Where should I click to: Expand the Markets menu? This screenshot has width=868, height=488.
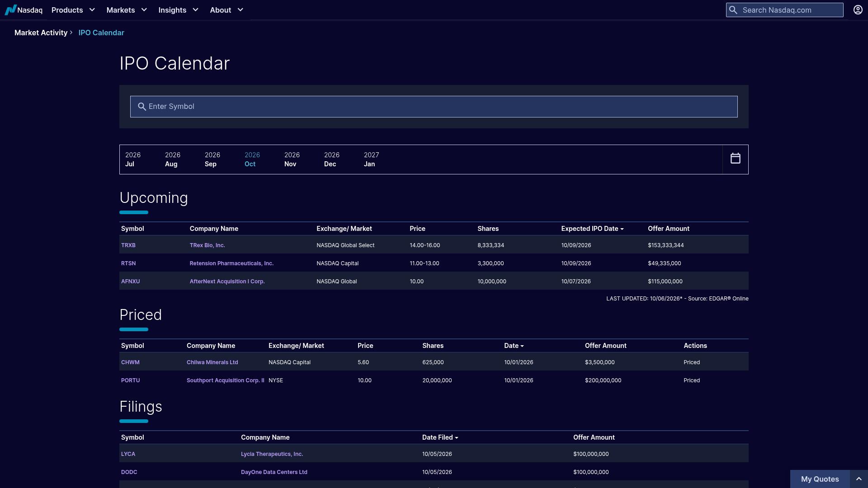click(127, 10)
